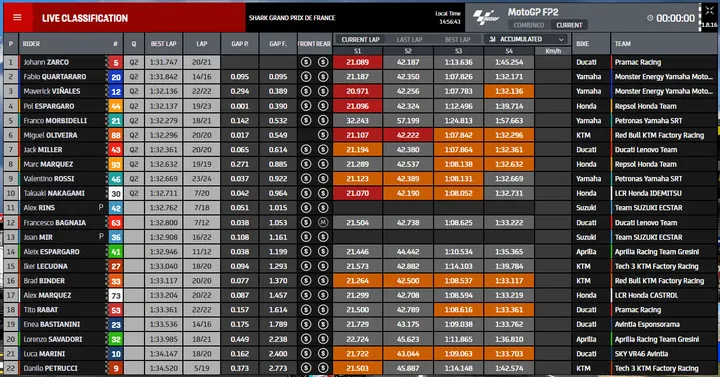Viewport: 720px width, 377px height.
Task: Click Rossi's number 46 badge
Action: pos(116,179)
